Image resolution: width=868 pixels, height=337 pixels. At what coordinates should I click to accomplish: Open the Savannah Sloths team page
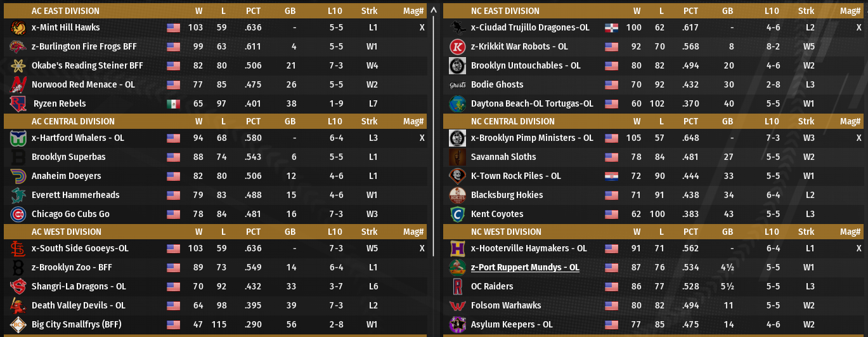point(503,157)
